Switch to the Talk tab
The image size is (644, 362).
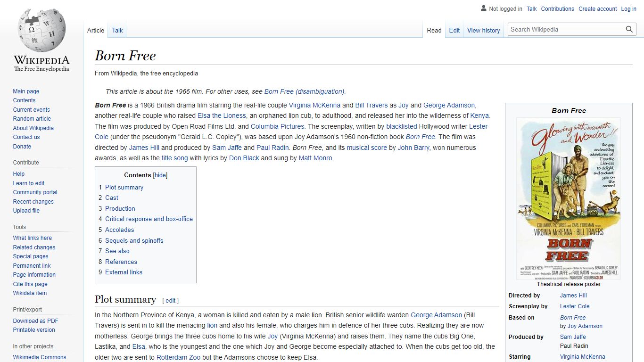pyautogui.click(x=117, y=30)
